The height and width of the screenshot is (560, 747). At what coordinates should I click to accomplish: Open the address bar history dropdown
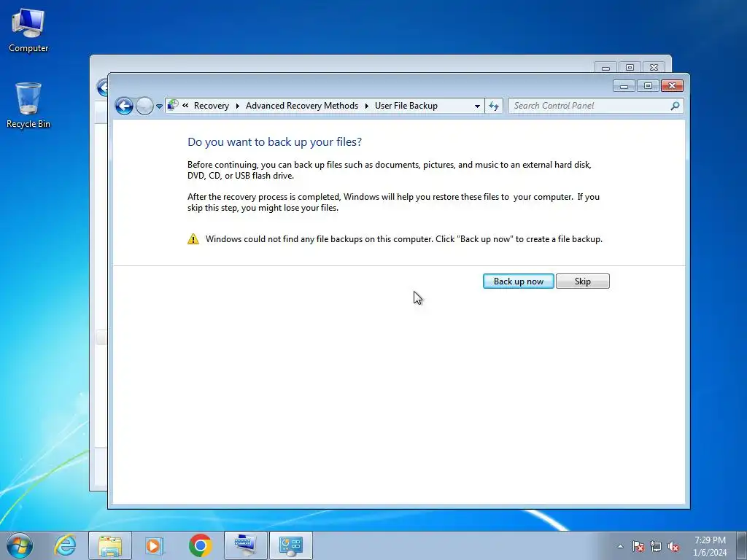tap(477, 106)
